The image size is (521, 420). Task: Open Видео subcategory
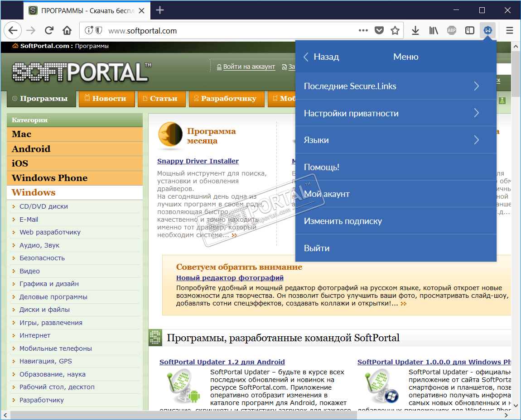click(29, 271)
